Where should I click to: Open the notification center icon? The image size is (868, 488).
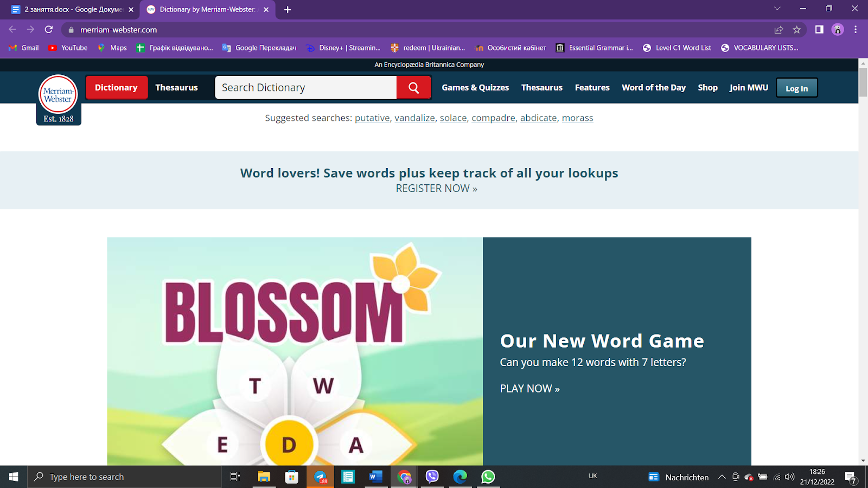[851, 477]
